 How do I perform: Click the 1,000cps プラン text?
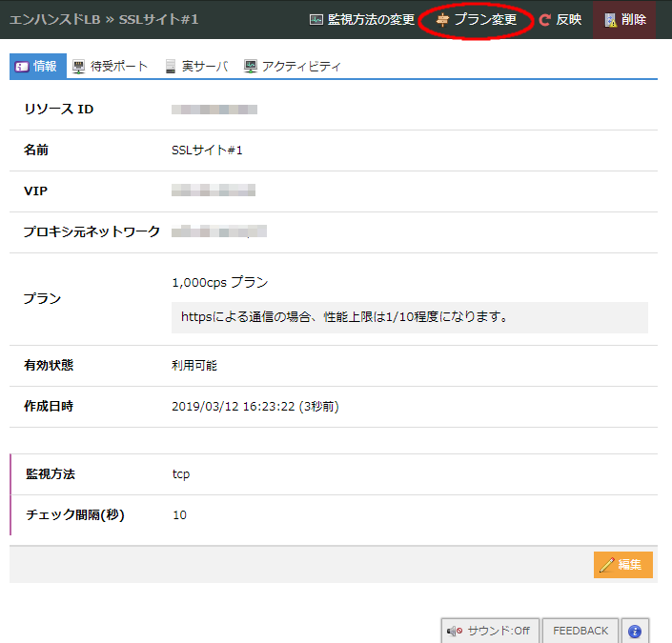point(220,283)
